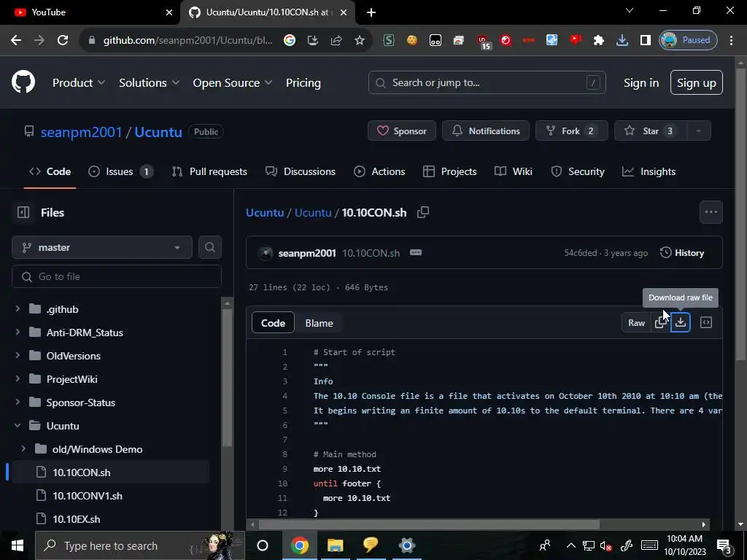Open the master branch selector

102,247
